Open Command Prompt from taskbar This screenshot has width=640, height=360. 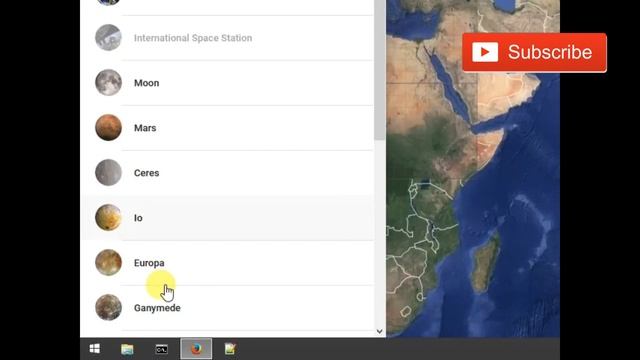162,349
